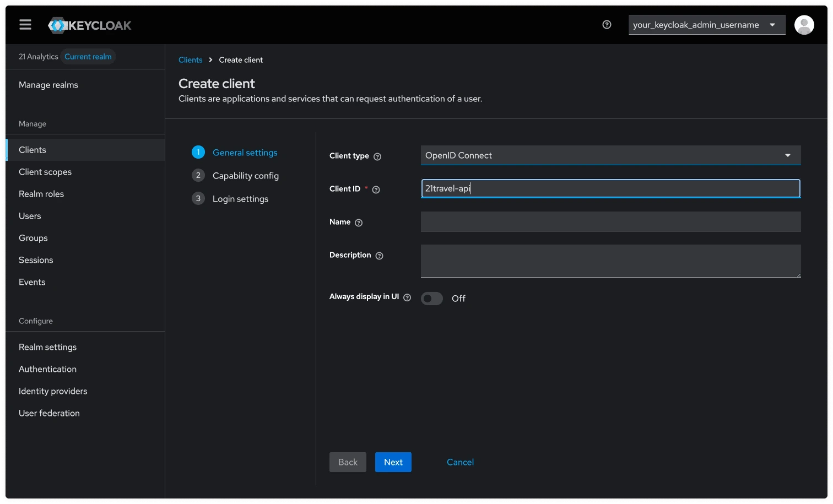This screenshot has height=504, width=833.
Task: Navigate to Users in the sidebar
Action: click(x=30, y=216)
